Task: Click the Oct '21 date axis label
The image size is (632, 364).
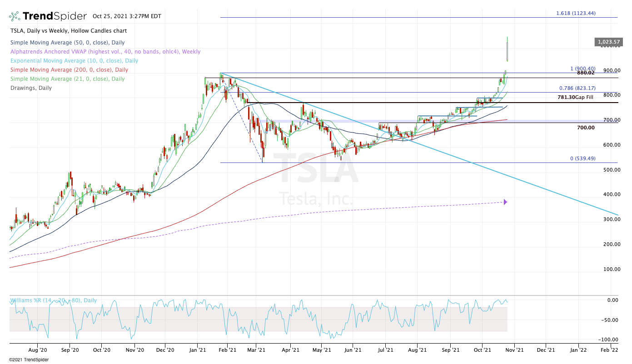Action: [x=482, y=350]
